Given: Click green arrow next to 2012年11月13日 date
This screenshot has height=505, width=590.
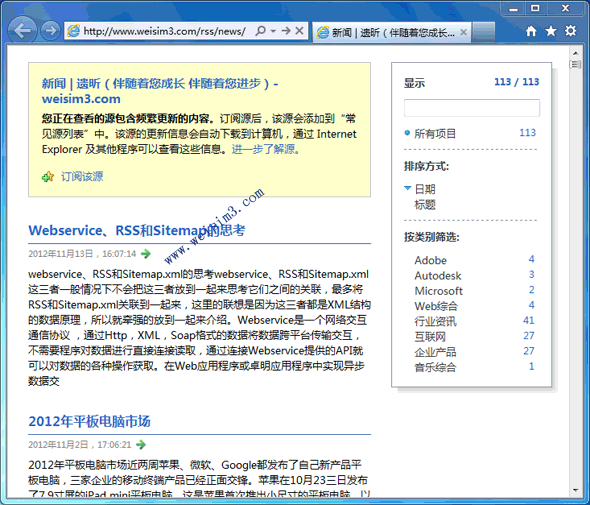Looking at the screenshot, I should (146, 254).
